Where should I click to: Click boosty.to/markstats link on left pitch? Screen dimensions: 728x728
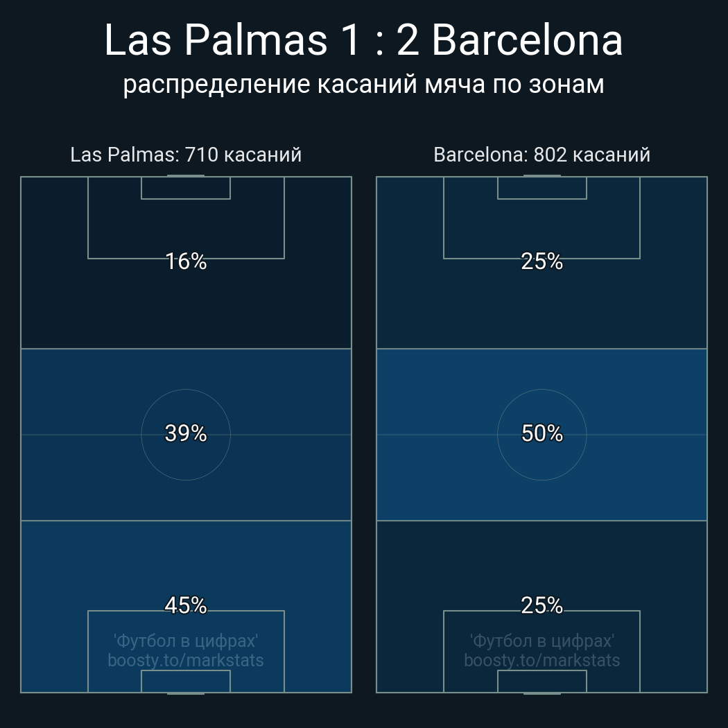coord(186,660)
